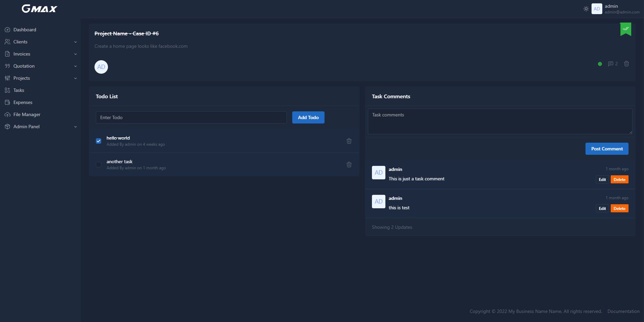
Task: Click the "hello world" todo text
Action: (x=118, y=138)
